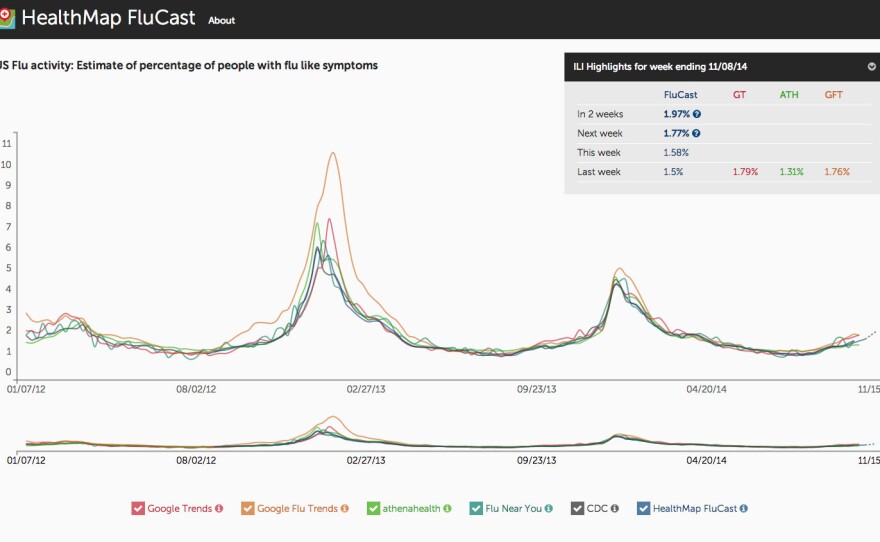880x542 pixels.
Task: Uncheck the HealthMap FluCast legend checkbox
Action: [x=644, y=508]
